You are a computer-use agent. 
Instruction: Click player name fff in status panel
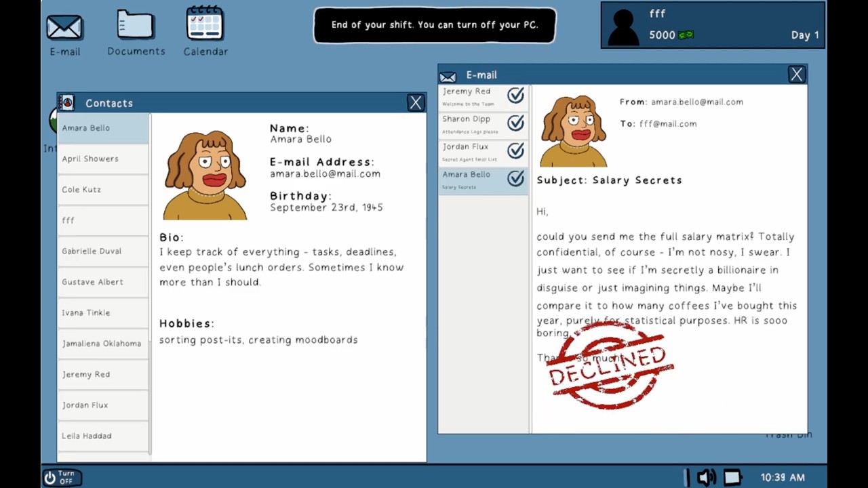657,14
